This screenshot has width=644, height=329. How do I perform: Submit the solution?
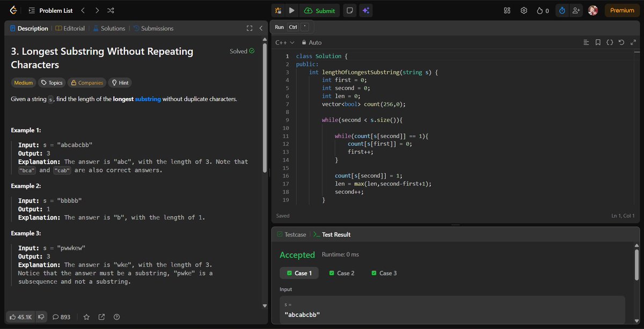(319, 10)
